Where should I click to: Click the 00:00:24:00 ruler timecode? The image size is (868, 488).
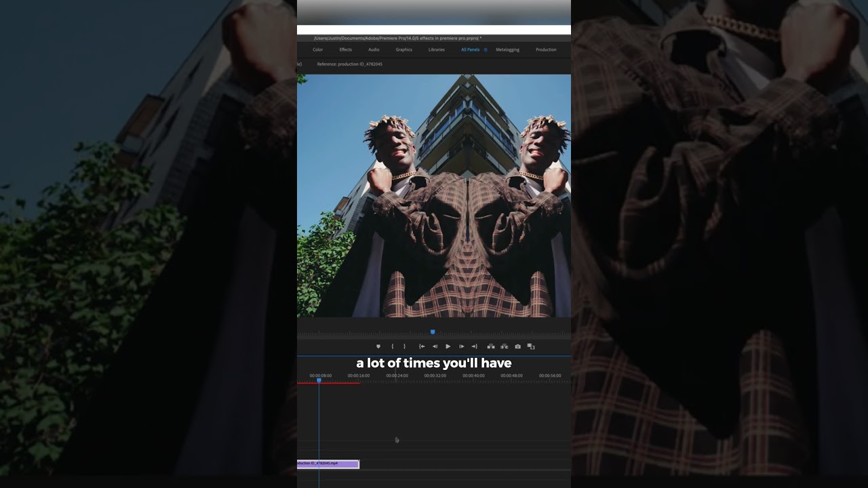[x=397, y=375]
